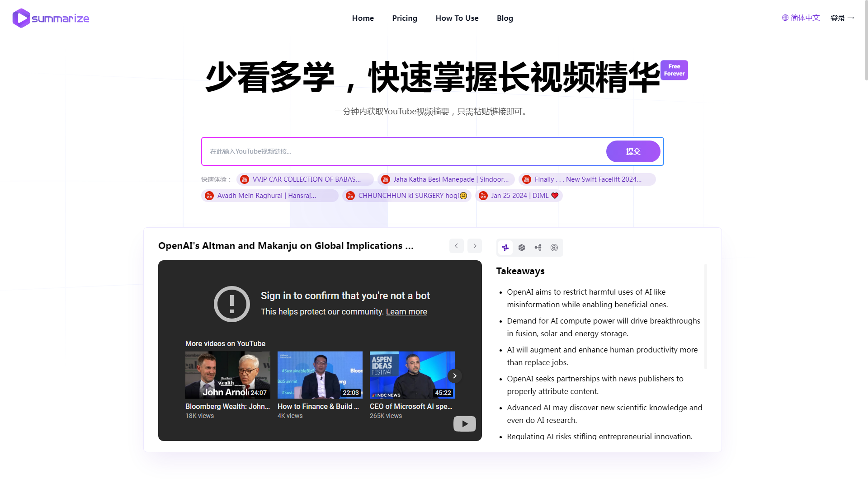This screenshot has height=488, width=868.
Task: Open the How To Use page
Action: (x=457, y=18)
